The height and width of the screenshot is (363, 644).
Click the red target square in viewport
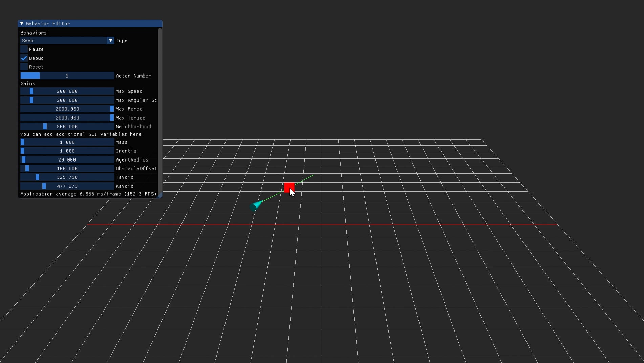click(x=288, y=187)
